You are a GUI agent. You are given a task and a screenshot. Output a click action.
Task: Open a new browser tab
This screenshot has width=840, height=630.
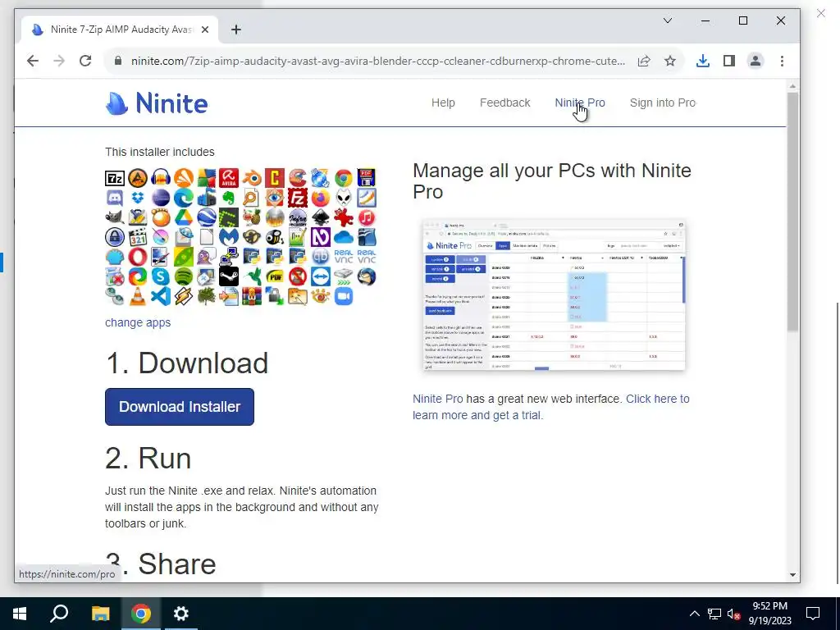click(235, 30)
